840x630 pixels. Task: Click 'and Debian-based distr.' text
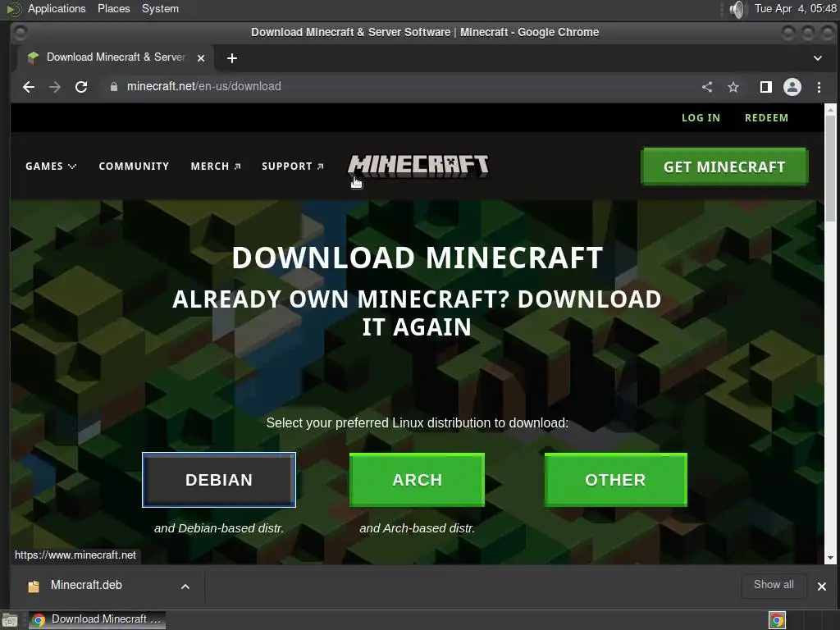pos(218,528)
